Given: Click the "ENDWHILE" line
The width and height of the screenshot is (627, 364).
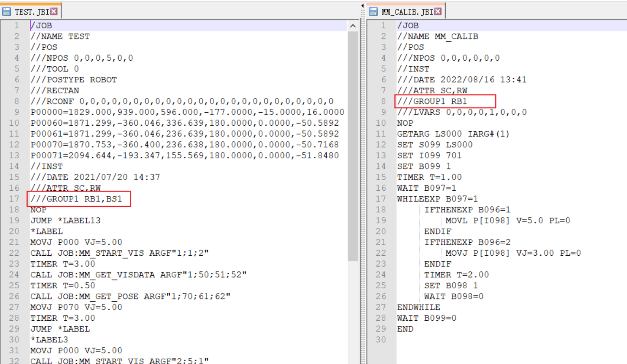Looking at the screenshot, I should [x=419, y=307].
